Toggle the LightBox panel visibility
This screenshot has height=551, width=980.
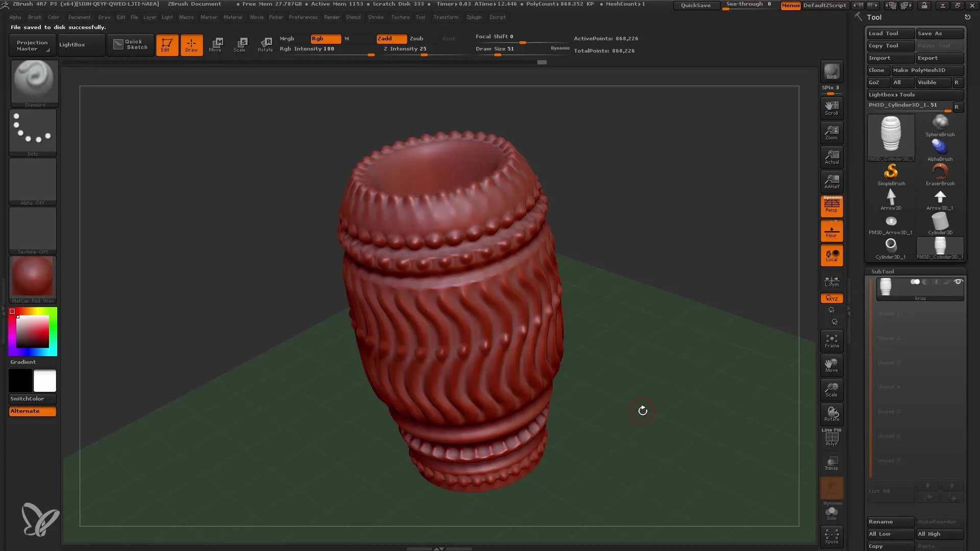pos(72,44)
